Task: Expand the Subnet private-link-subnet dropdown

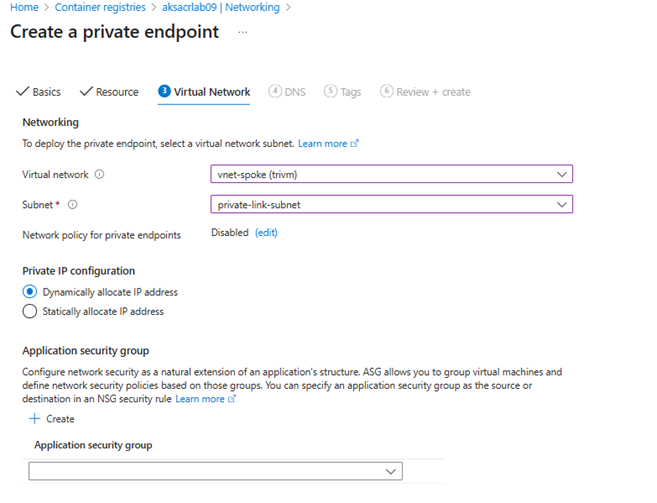Action: [x=391, y=204]
